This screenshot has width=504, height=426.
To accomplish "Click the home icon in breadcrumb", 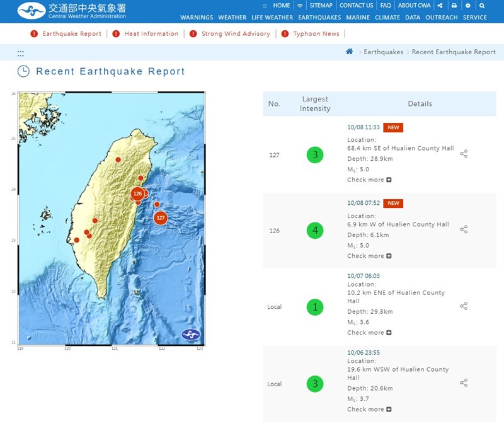I will click(350, 52).
